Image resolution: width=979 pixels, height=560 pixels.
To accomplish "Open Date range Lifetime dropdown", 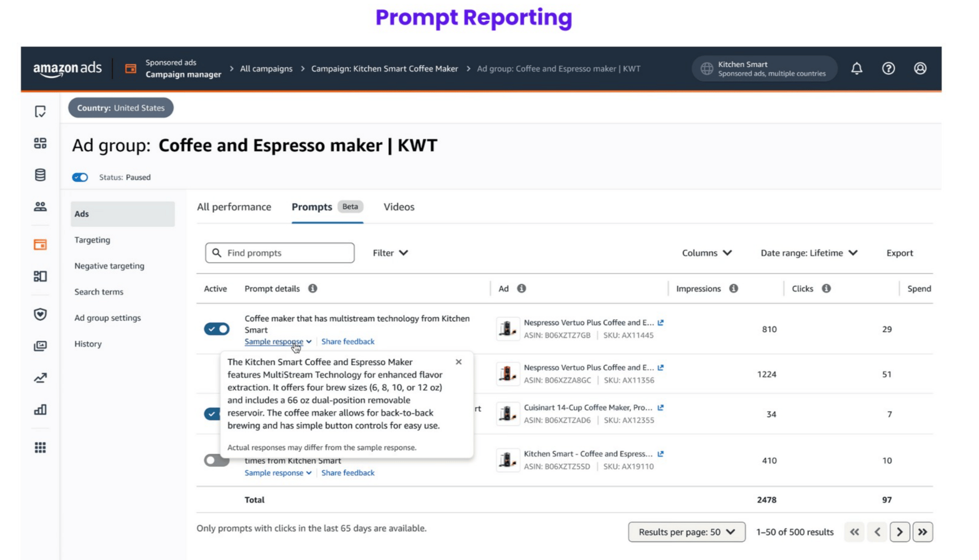I will pyautogui.click(x=809, y=253).
